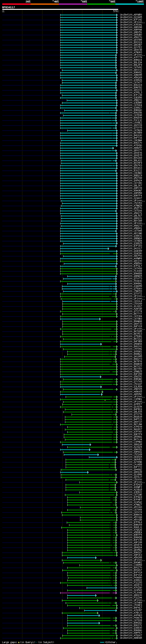Screen dimensions: 146x644
Task: Select label UniRef100_A6MZN2
Action: pyautogui.click(x=131, y=394)
